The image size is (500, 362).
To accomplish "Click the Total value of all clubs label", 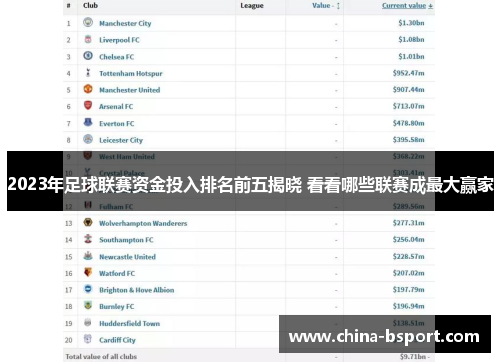I will tap(101, 357).
